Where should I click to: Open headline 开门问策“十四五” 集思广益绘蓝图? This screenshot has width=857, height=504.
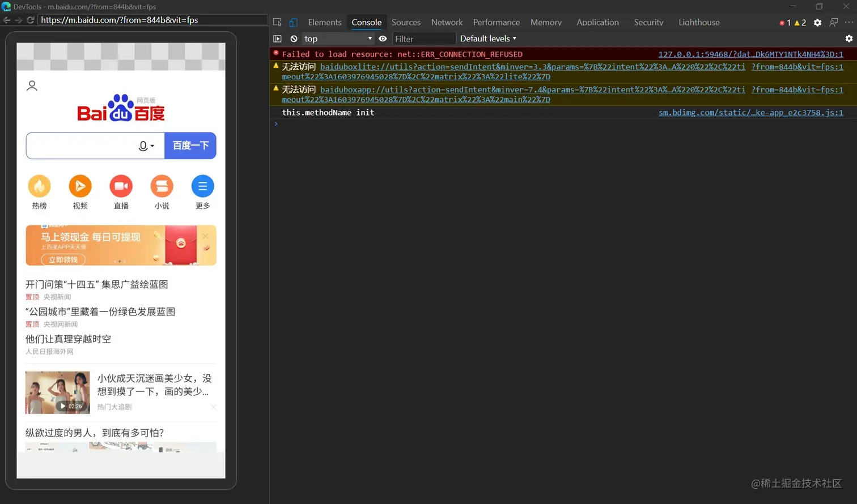pyautogui.click(x=96, y=284)
